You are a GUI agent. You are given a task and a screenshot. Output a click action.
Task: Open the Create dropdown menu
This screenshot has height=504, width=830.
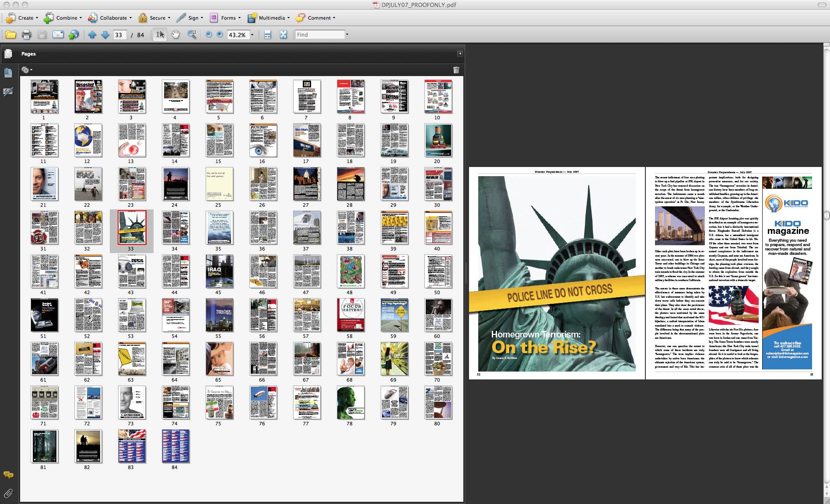tap(22, 18)
